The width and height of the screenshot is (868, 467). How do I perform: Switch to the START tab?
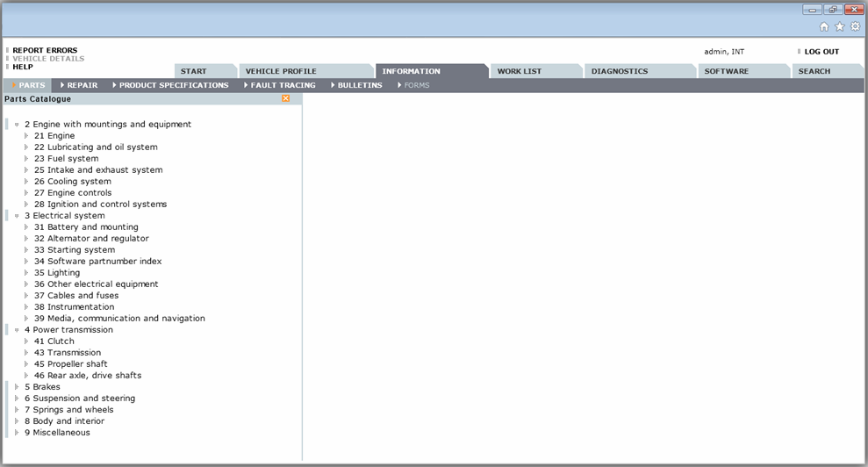(x=206, y=71)
